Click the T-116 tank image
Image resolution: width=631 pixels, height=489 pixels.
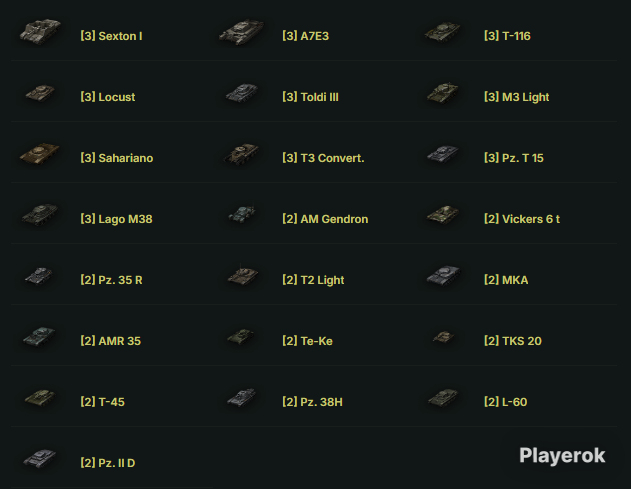point(443,32)
